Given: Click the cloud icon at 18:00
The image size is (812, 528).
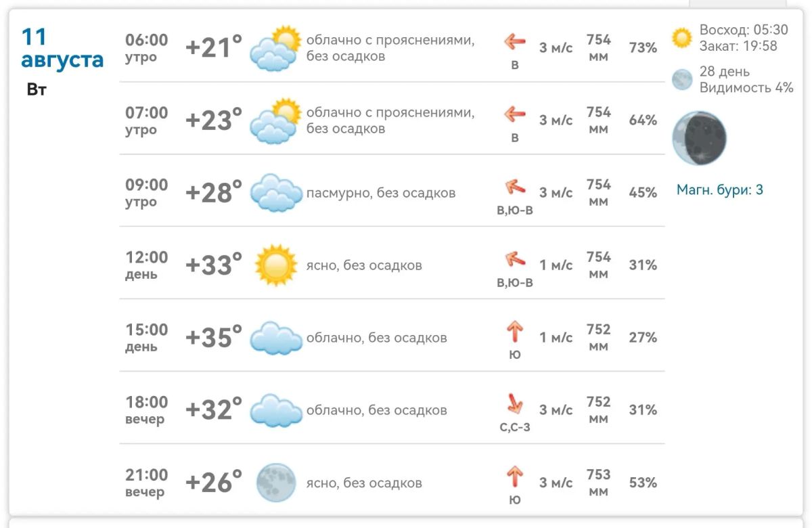Looking at the screenshot, I should click(x=276, y=410).
